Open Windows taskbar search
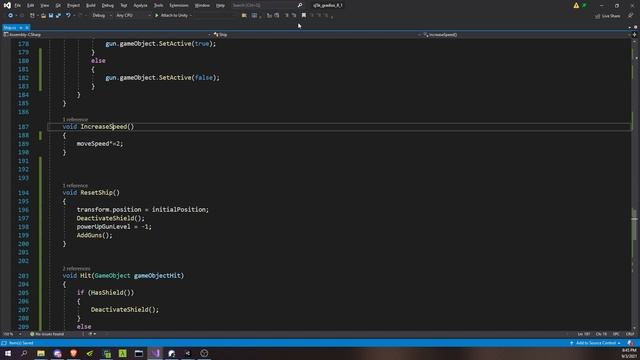640x360 pixels. [24, 353]
